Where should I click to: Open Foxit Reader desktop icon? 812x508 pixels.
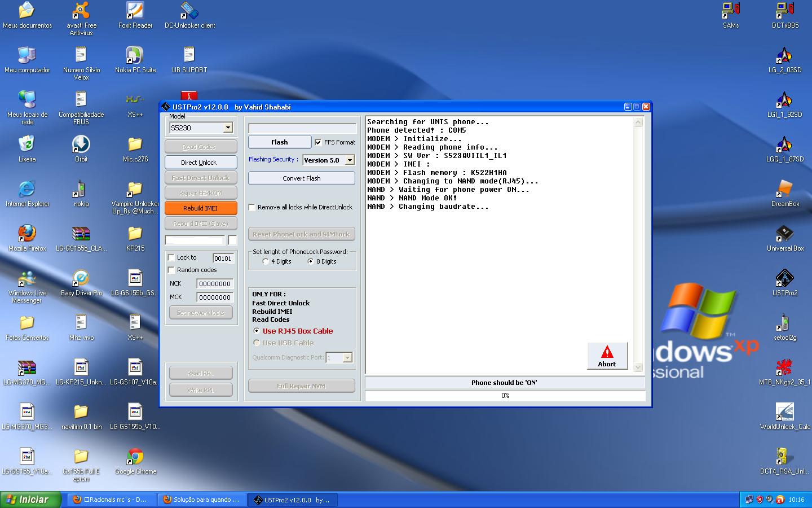(135, 15)
